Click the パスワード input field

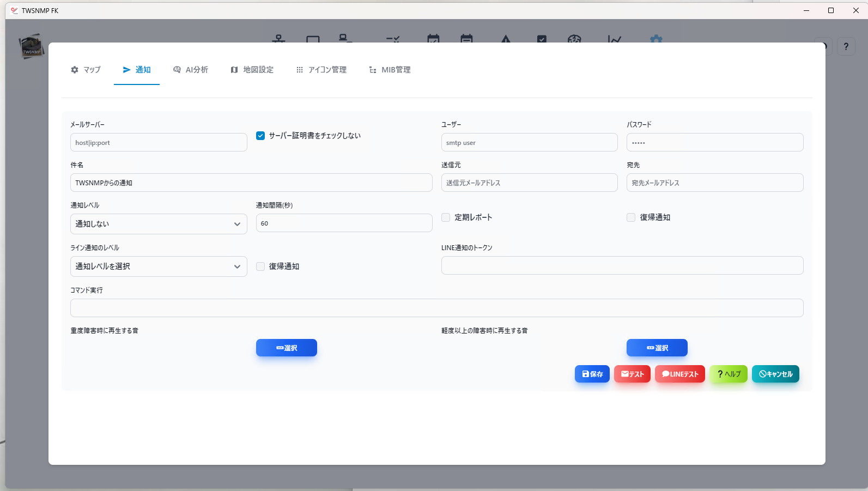pyautogui.click(x=715, y=142)
